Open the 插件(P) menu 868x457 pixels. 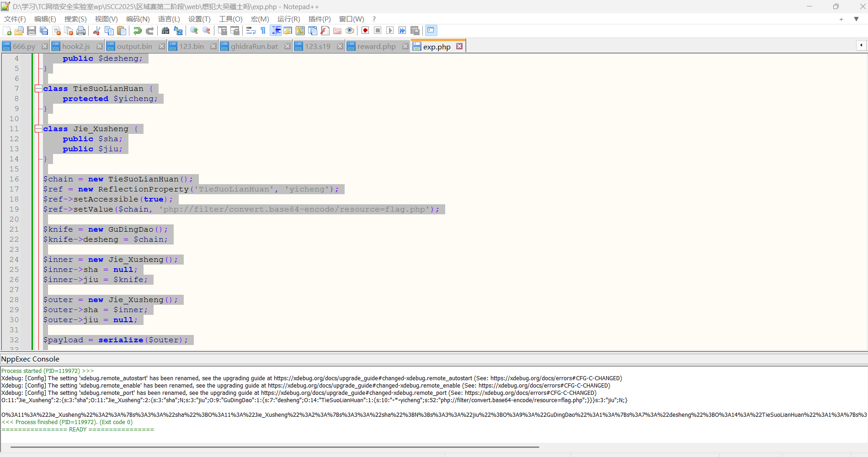[320, 19]
